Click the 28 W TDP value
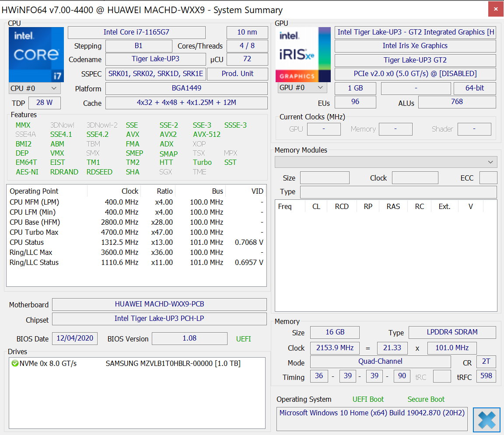 point(44,102)
